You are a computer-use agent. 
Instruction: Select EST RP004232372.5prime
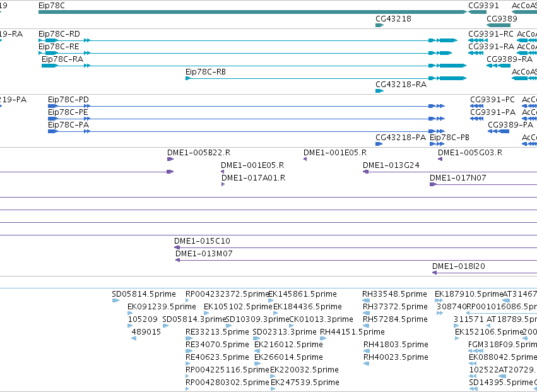coord(227,294)
